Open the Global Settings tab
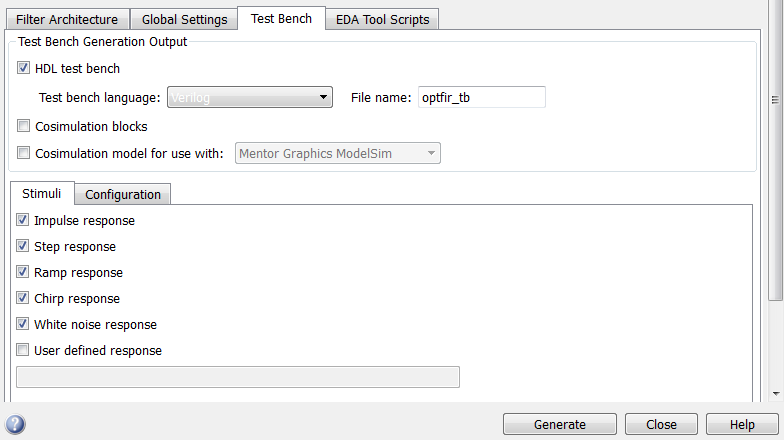This screenshot has height=440, width=784. point(184,19)
